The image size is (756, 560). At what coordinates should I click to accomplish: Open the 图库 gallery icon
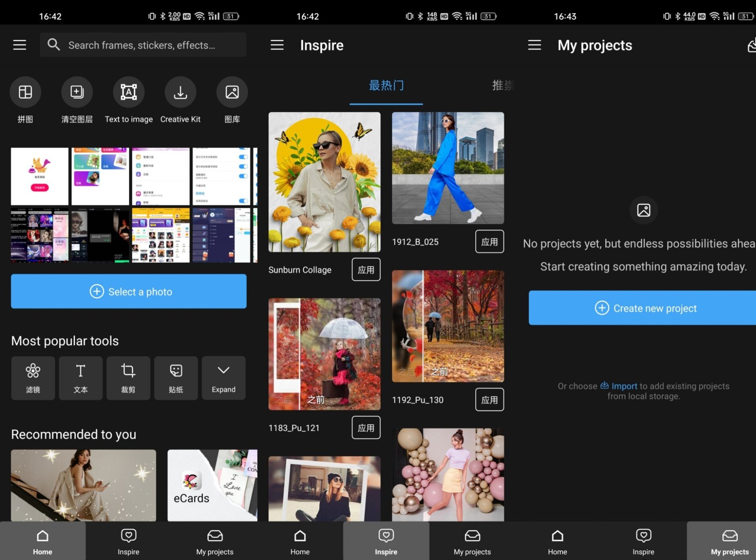[232, 92]
